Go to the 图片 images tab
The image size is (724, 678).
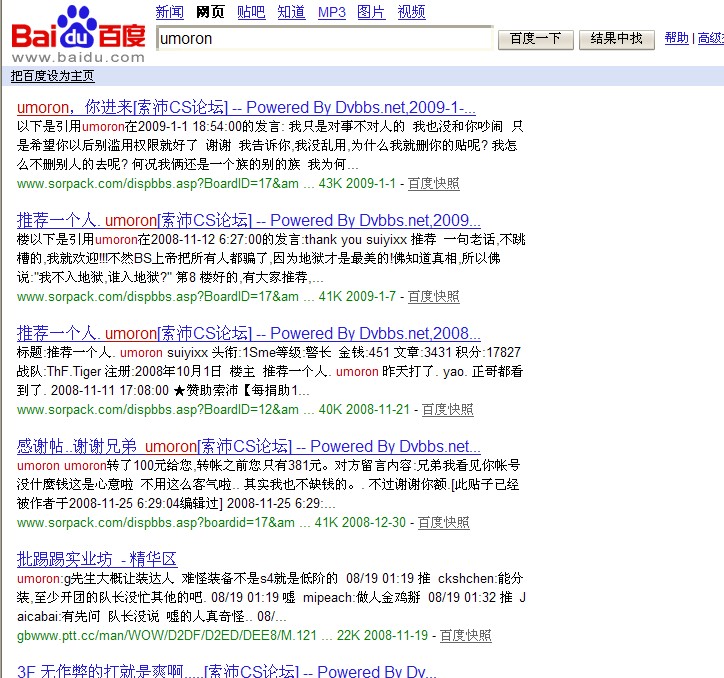(x=371, y=12)
